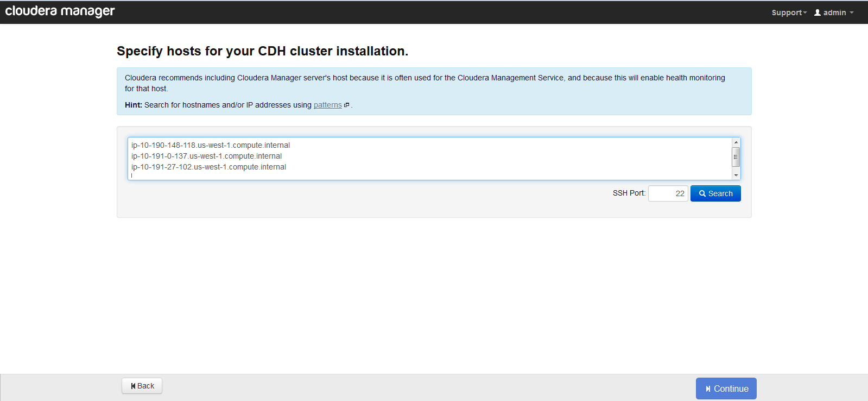Click Continue to proceed
The width and height of the screenshot is (868, 401).
pos(726,389)
